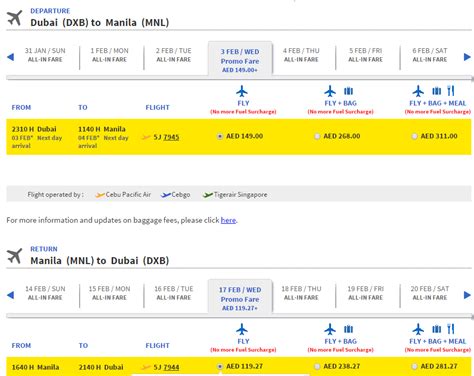The width and height of the screenshot is (474, 376).
Task: Click departure FLY + BAG plane icon
Action: coord(330,91)
